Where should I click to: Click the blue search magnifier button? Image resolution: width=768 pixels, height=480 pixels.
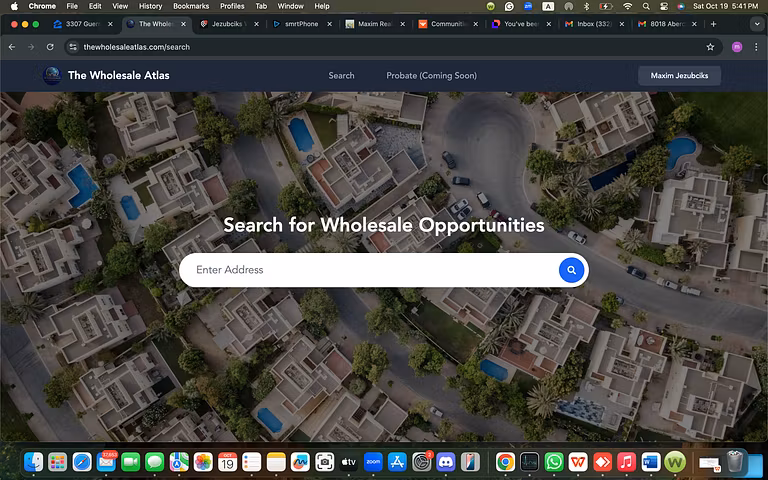coord(571,270)
